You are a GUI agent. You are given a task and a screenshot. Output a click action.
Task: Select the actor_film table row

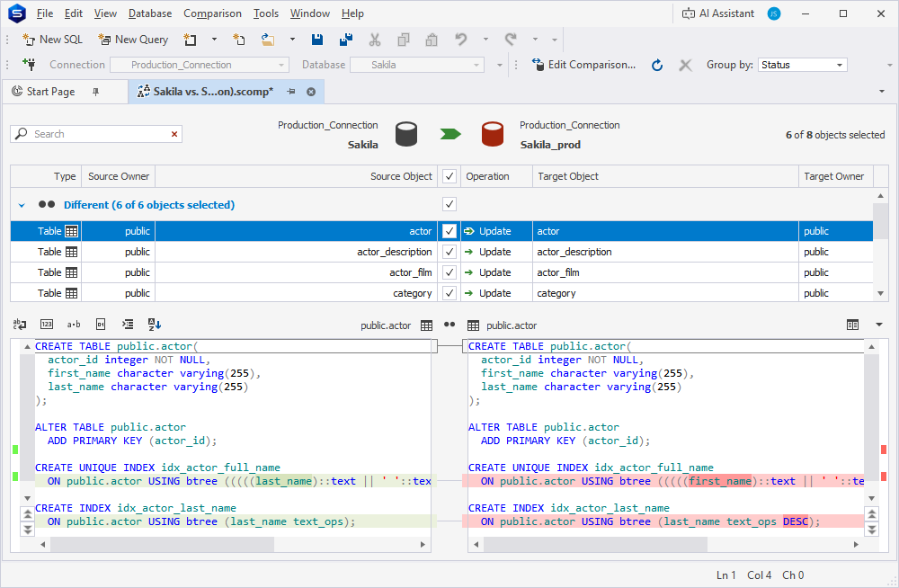pyautogui.click(x=441, y=272)
